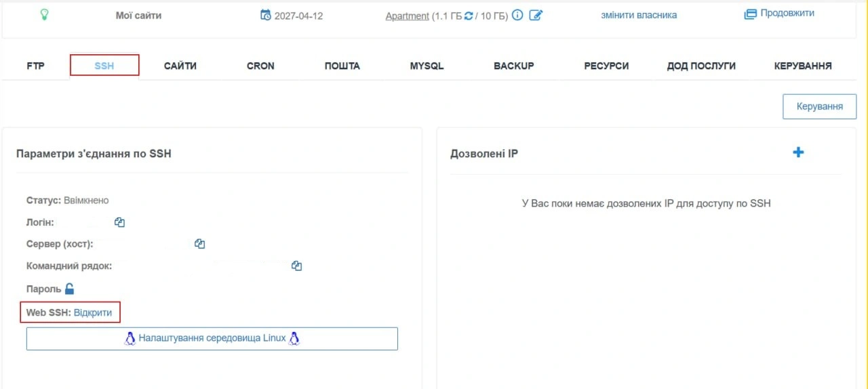Click the green lightbulb status icon

pos(45,14)
